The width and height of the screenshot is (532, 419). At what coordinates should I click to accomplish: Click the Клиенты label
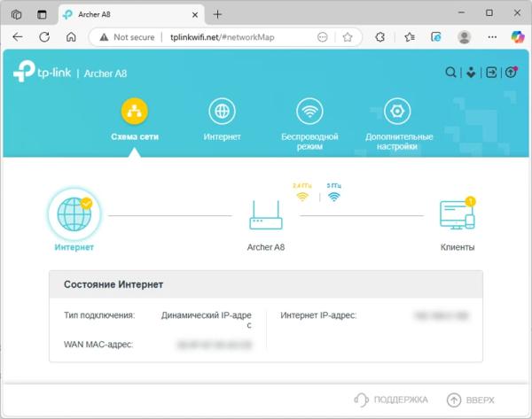458,247
